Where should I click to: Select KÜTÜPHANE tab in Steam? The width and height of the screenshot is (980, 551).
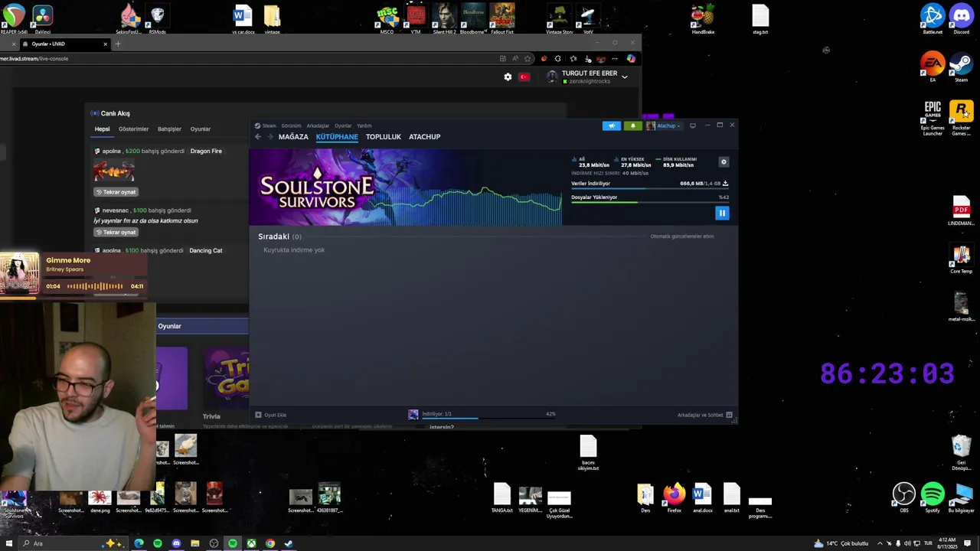point(337,137)
